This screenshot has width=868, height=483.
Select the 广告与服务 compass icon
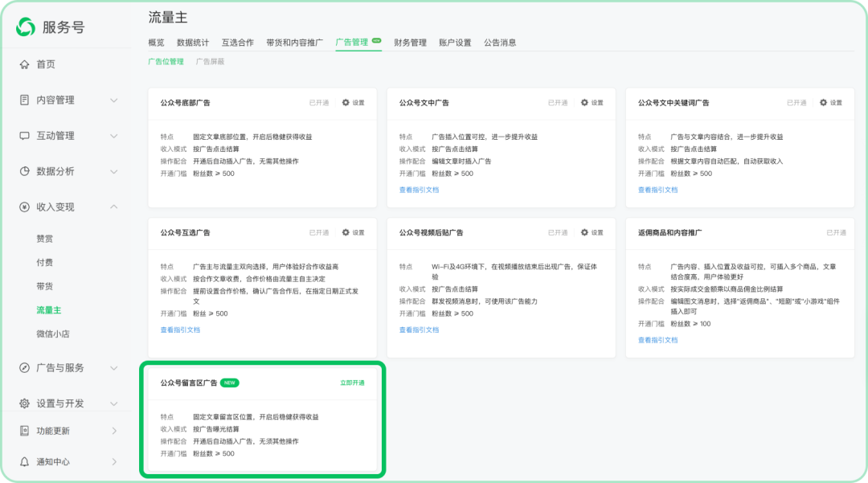tap(27, 368)
